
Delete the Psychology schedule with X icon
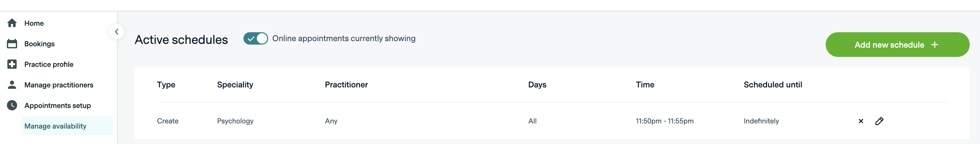[x=861, y=121]
